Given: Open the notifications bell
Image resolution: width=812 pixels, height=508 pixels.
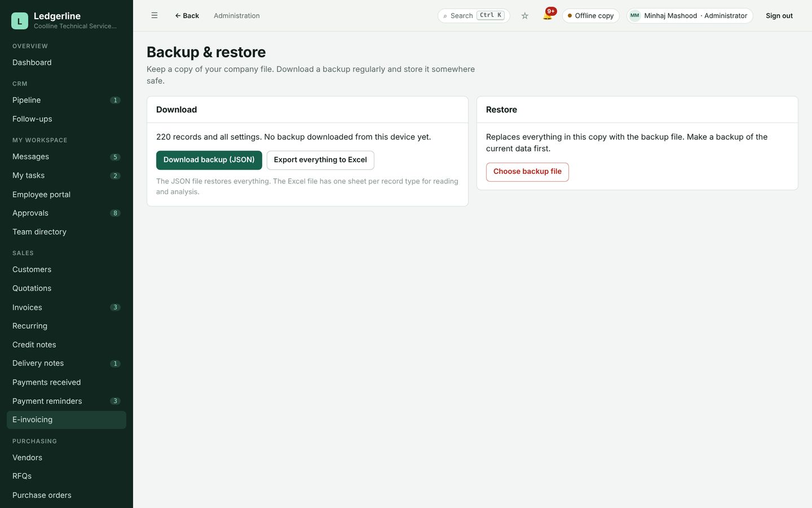Looking at the screenshot, I should point(548,15).
